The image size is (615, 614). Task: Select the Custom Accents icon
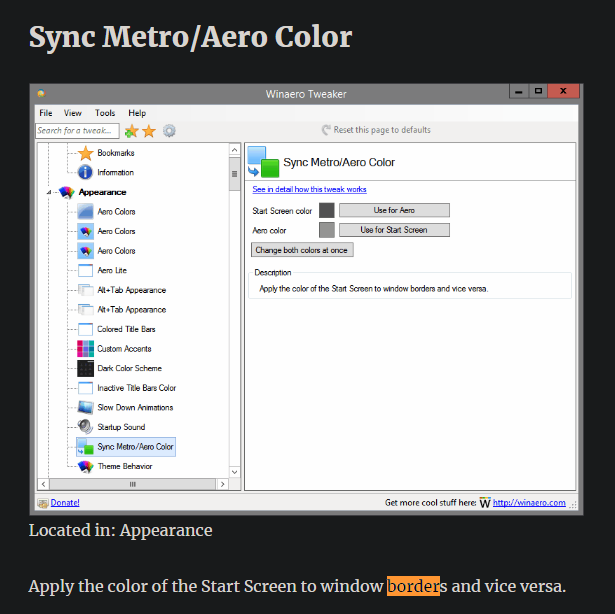click(x=85, y=349)
